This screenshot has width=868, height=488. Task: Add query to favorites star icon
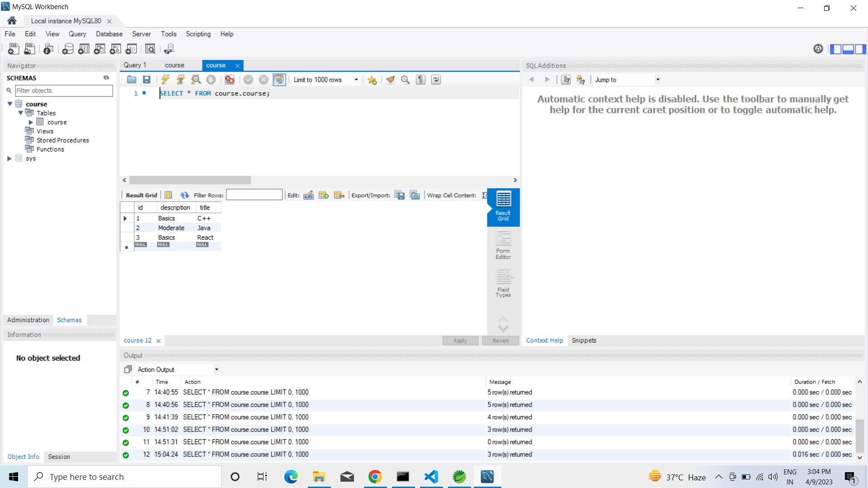(x=372, y=80)
